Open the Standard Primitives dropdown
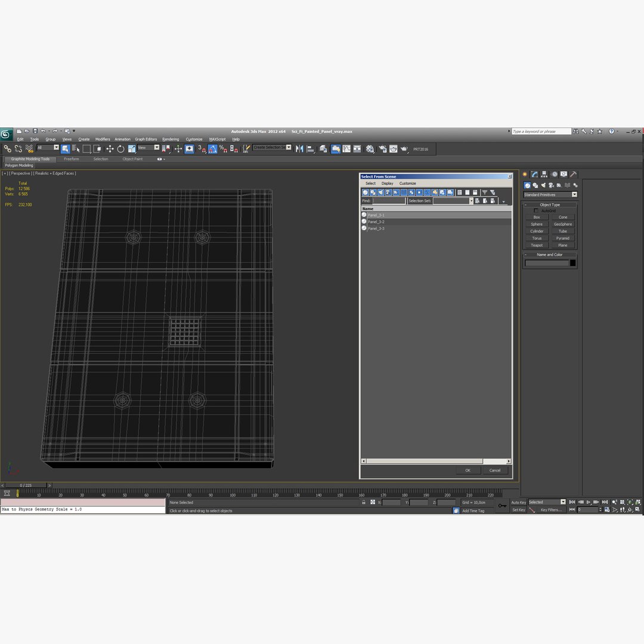Screen dimensions: 644x644 550,194
